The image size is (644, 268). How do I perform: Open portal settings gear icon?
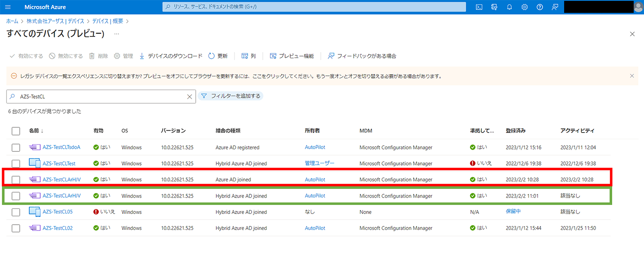pos(525,7)
